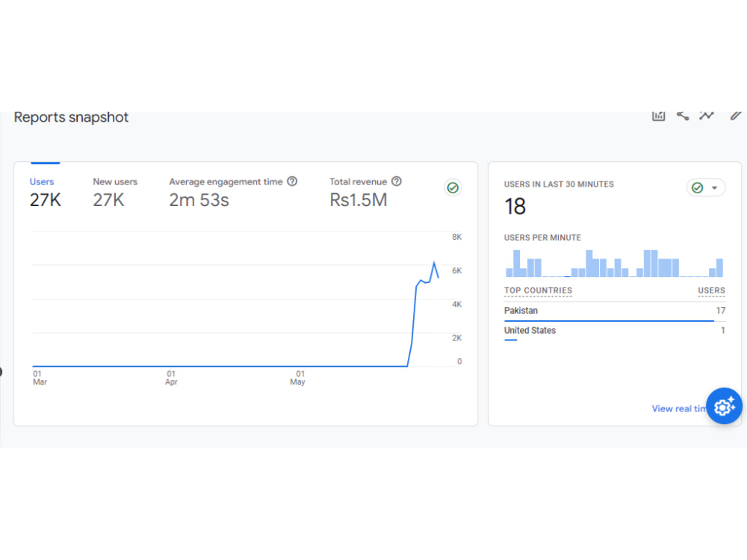Click the help icon beside Total revenue
This screenshot has width=747, height=560.
[397, 181]
